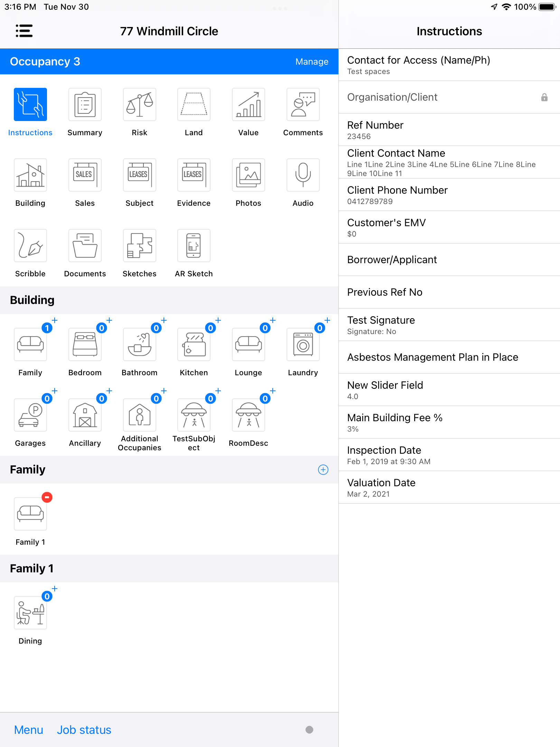
Task: Open the Menu link at bottom
Action: 29,730
